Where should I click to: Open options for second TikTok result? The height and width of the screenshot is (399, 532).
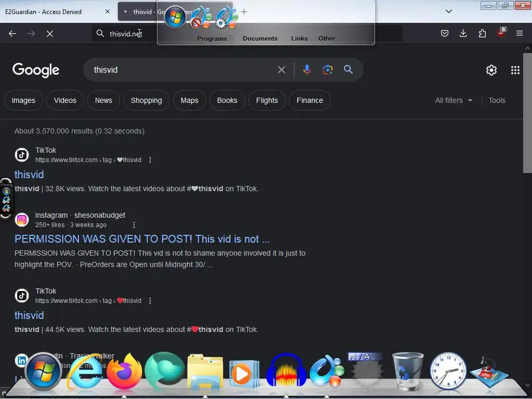[150, 301]
